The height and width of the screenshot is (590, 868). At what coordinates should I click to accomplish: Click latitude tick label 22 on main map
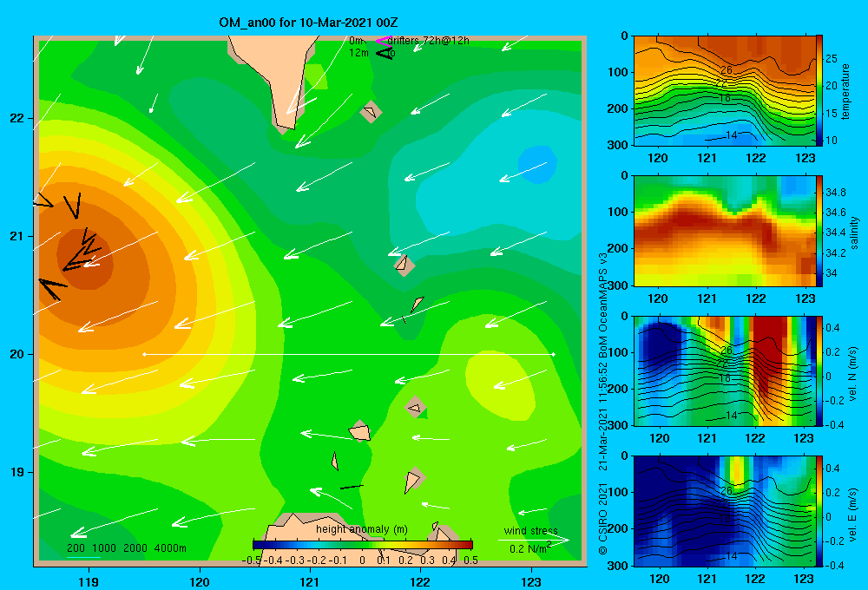click(17, 119)
